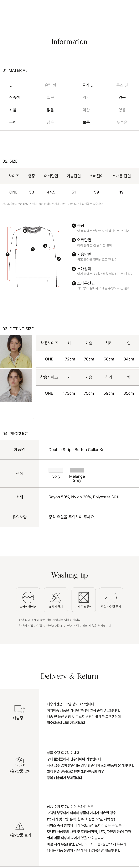Select the Ivory color swatch

(56, 470)
